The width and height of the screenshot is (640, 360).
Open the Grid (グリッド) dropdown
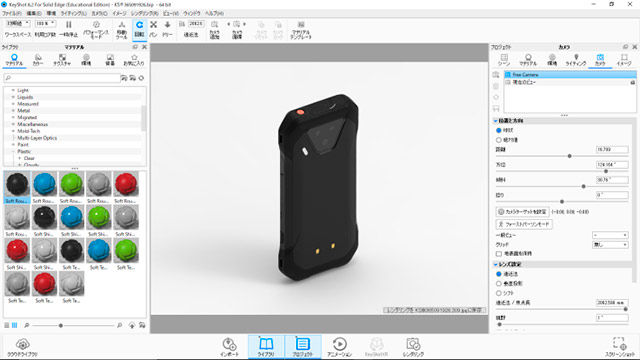coord(610,244)
